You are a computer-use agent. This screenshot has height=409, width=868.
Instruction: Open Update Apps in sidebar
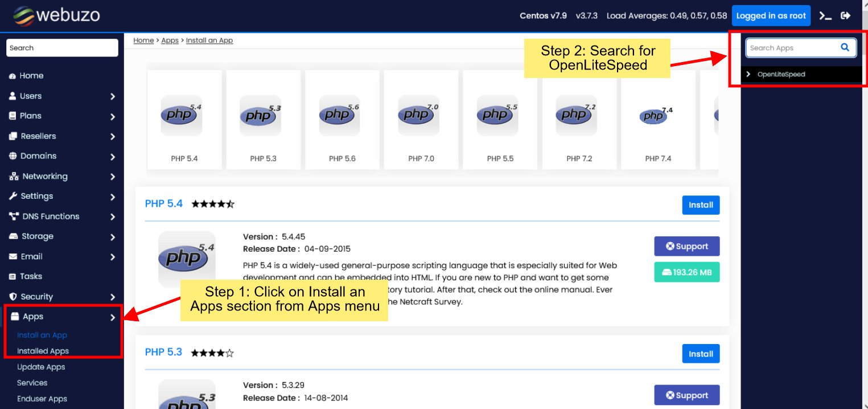pos(41,367)
